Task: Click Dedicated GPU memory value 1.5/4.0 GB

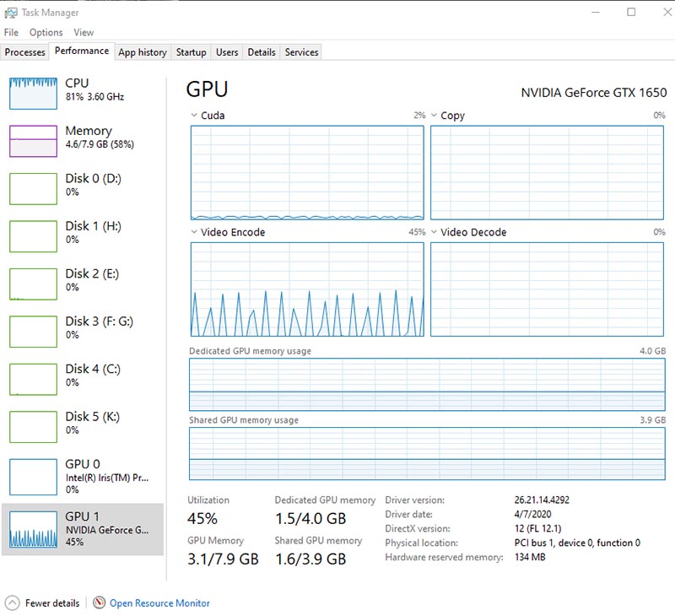Action: tap(310, 518)
